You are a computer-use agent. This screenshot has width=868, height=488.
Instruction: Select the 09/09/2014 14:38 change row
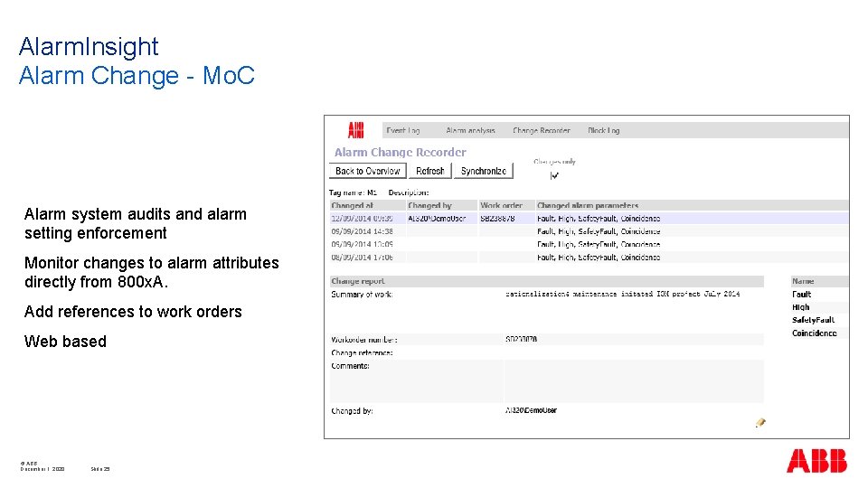tap(589, 231)
